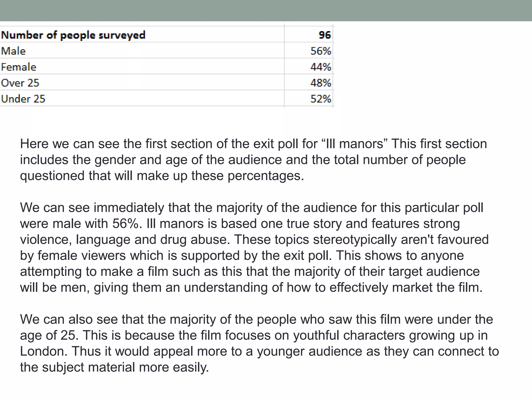
Task: Click the grey header bar at top
Action: 266,10
